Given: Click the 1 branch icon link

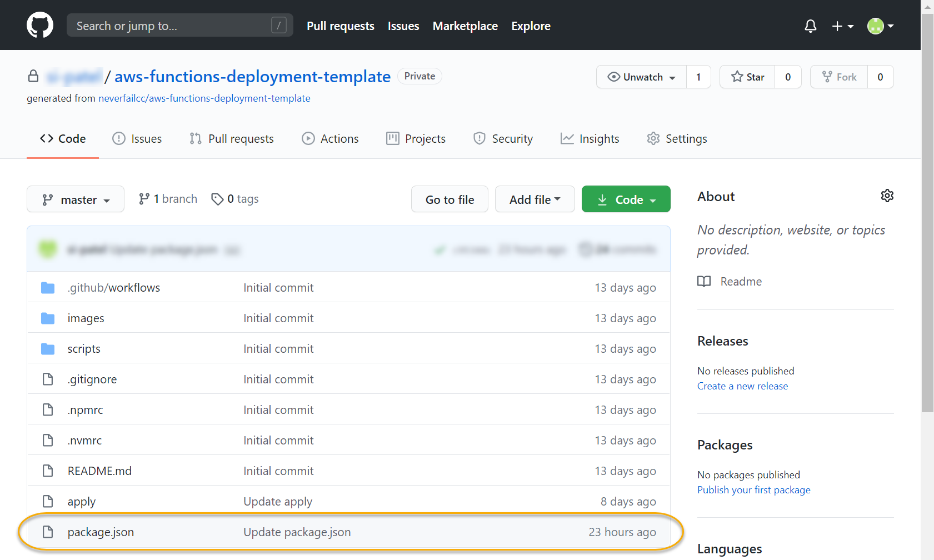Looking at the screenshot, I should pos(144,199).
